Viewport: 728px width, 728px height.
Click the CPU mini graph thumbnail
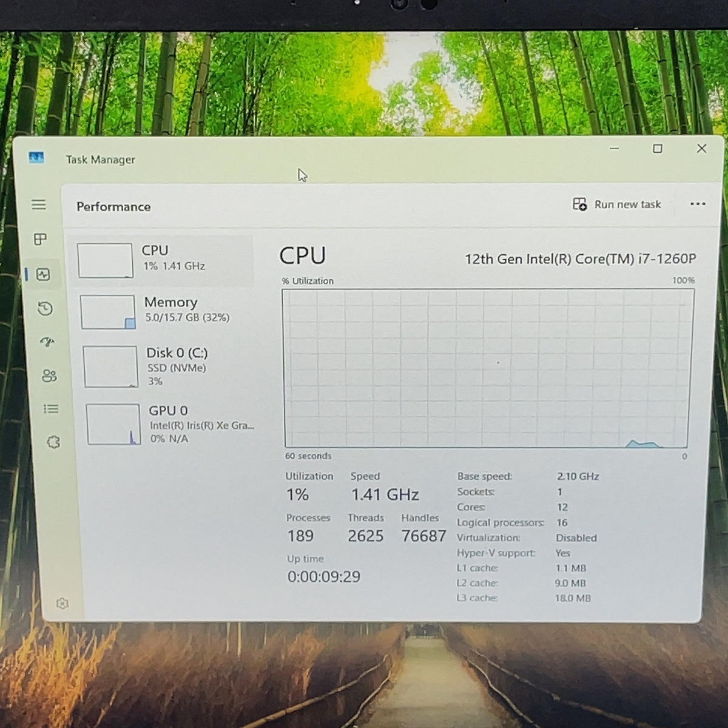pos(105,260)
